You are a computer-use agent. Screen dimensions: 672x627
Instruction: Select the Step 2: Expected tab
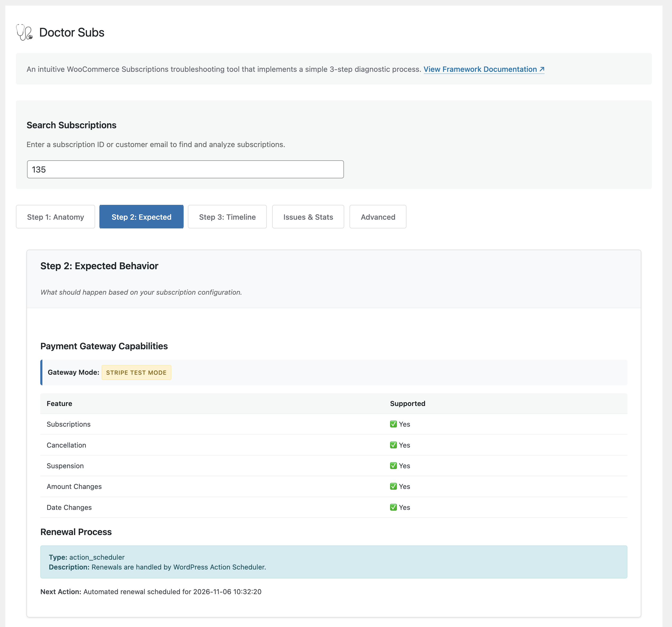point(141,217)
